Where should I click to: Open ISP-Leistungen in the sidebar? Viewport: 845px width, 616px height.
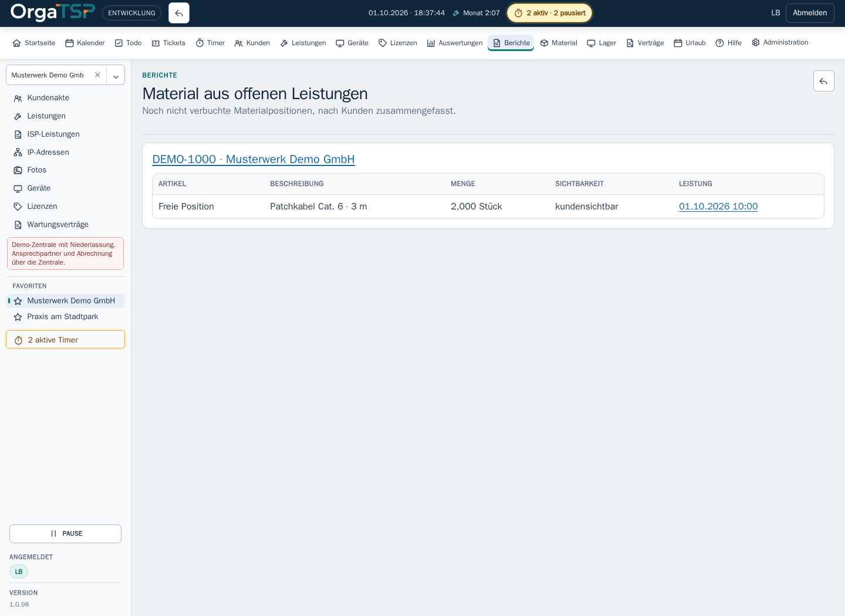click(65, 134)
